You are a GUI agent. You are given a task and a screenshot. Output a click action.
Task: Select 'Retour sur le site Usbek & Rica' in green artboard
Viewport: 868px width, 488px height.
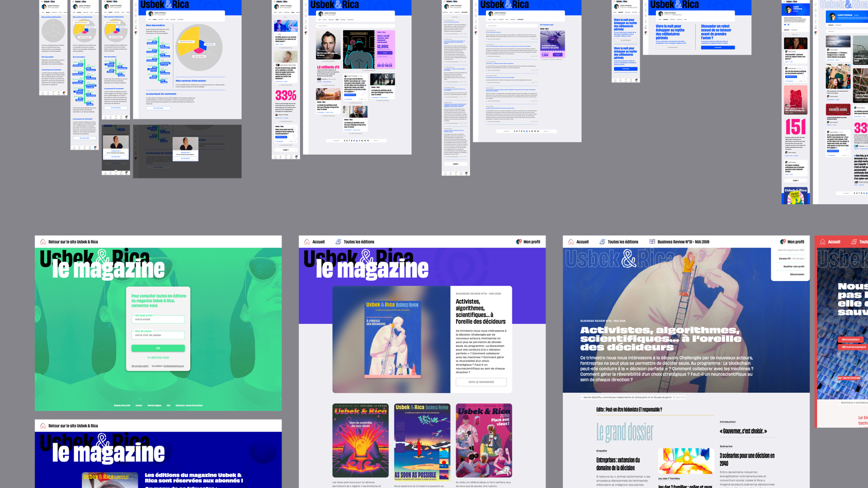tap(73, 242)
